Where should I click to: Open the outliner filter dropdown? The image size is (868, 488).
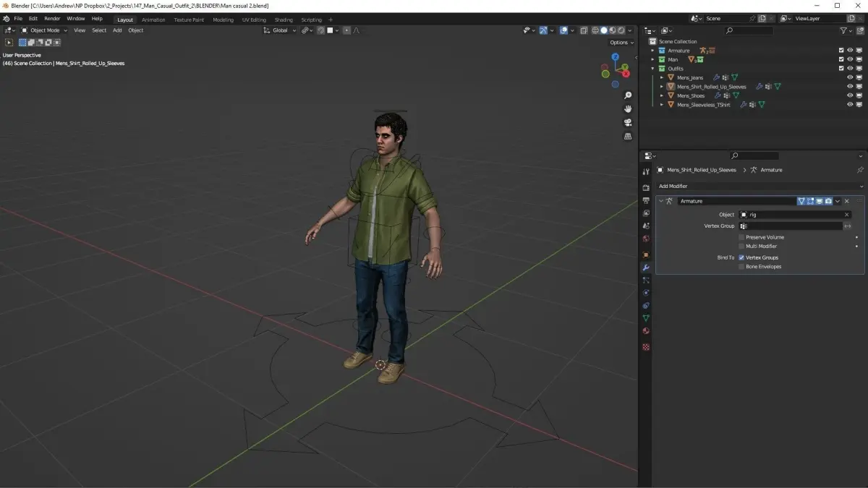click(846, 30)
